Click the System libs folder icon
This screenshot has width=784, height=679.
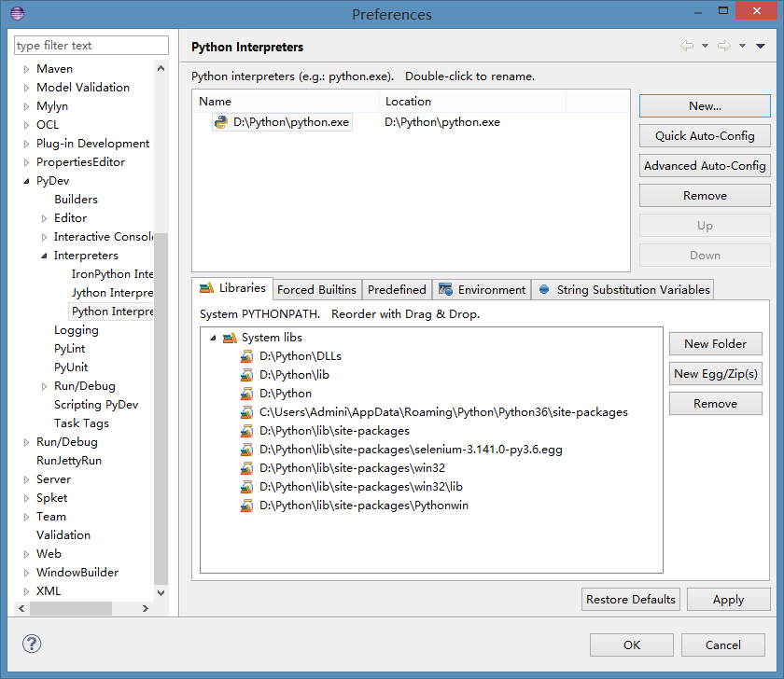230,337
